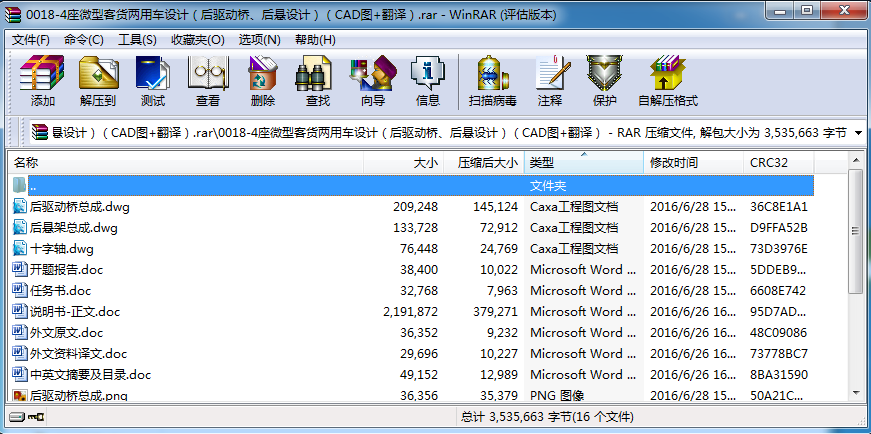
Task: Select file 中英文摘要及目录.doc
Action: tap(90, 375)
